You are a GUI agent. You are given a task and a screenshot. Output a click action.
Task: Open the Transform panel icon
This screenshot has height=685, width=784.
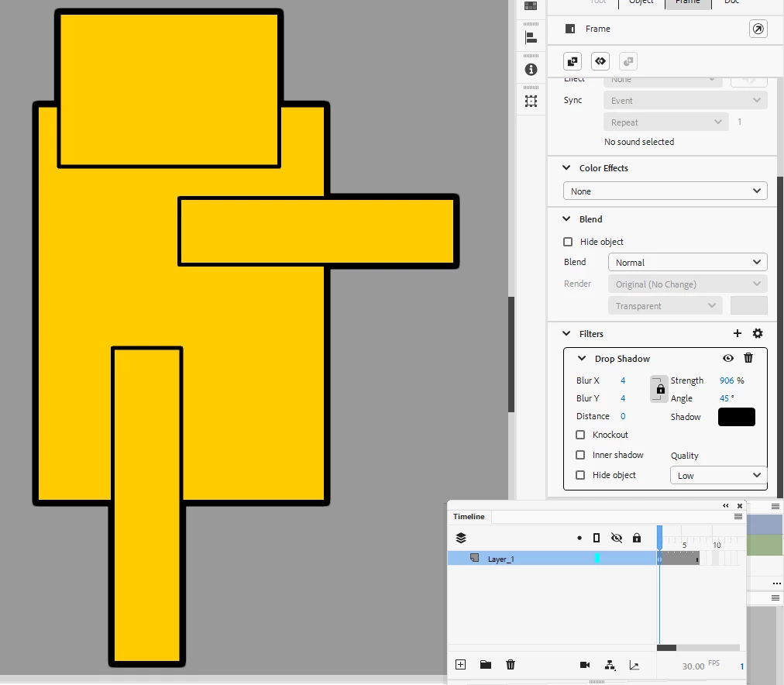point(531,101)
